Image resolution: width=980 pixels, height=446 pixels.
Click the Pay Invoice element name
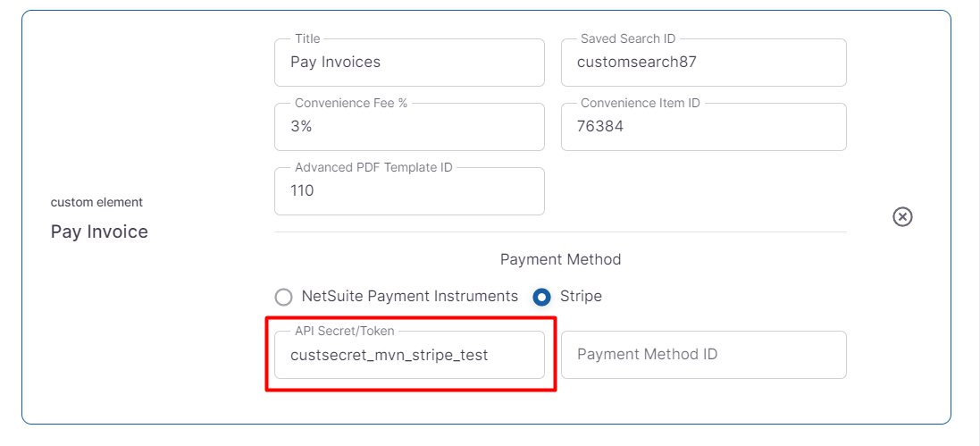click(x=99, y=231)
